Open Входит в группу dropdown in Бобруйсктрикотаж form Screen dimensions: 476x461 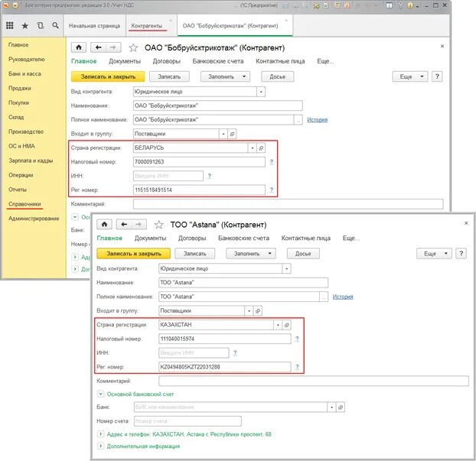[x=223, y=134]
